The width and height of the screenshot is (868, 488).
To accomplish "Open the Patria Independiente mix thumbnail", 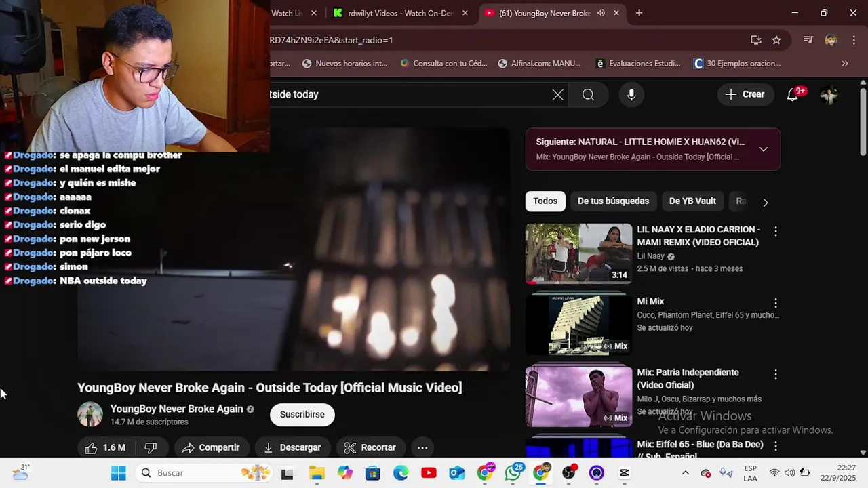I will click(578, 396).
